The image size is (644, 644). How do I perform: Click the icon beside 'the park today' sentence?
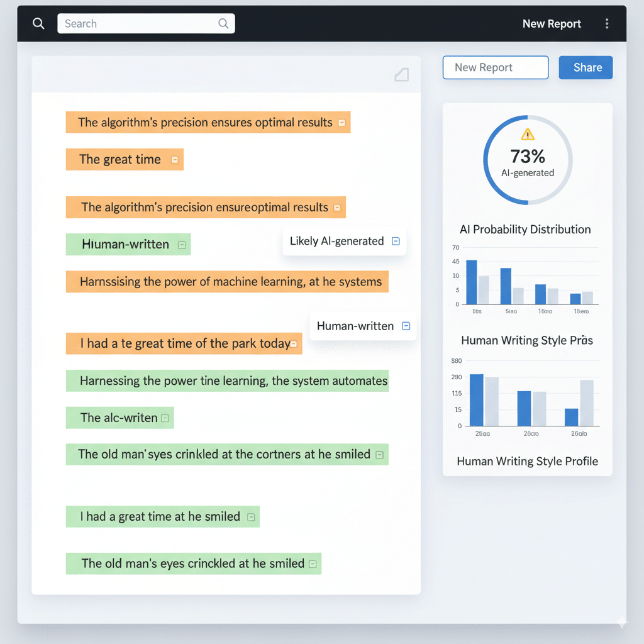click(x=292, y=343)
